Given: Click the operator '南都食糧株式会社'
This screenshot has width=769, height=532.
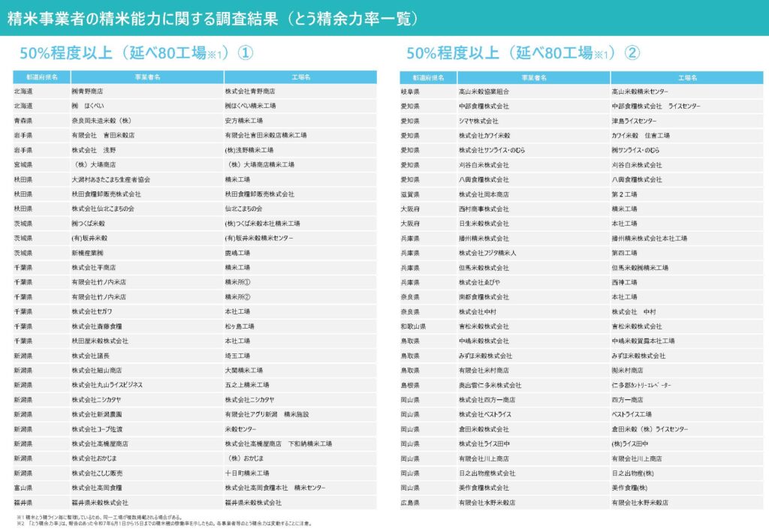Looking at the screenshot, I should click(x=484, y=297).
